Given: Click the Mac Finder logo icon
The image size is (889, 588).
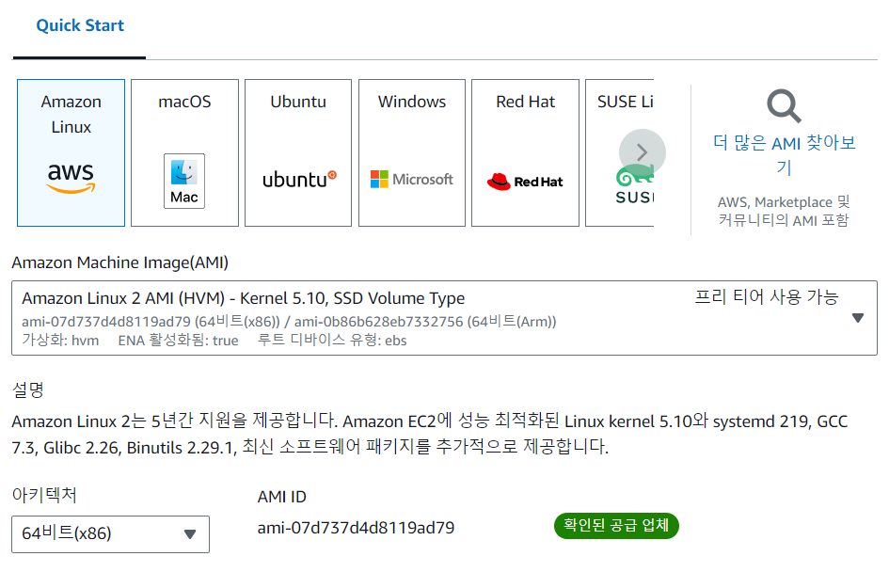Looking at the screenshot, I should [184, 181].
